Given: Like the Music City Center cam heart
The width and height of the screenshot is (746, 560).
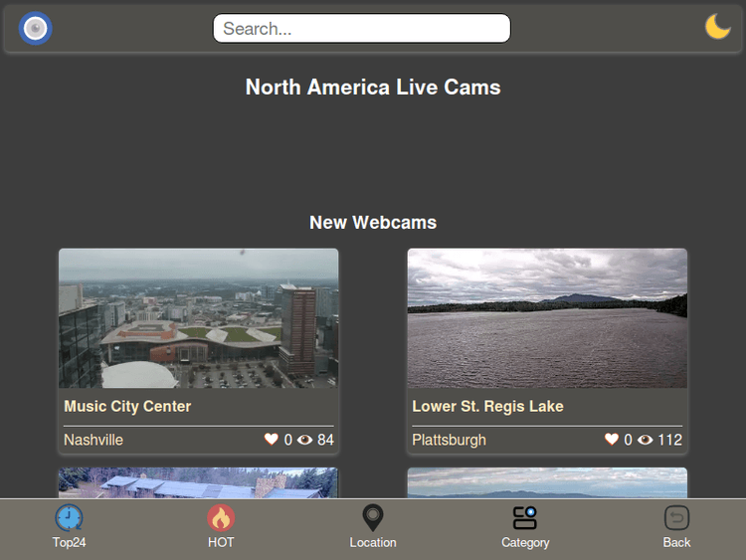Looking at the screenshot, I should click(272, 440).
